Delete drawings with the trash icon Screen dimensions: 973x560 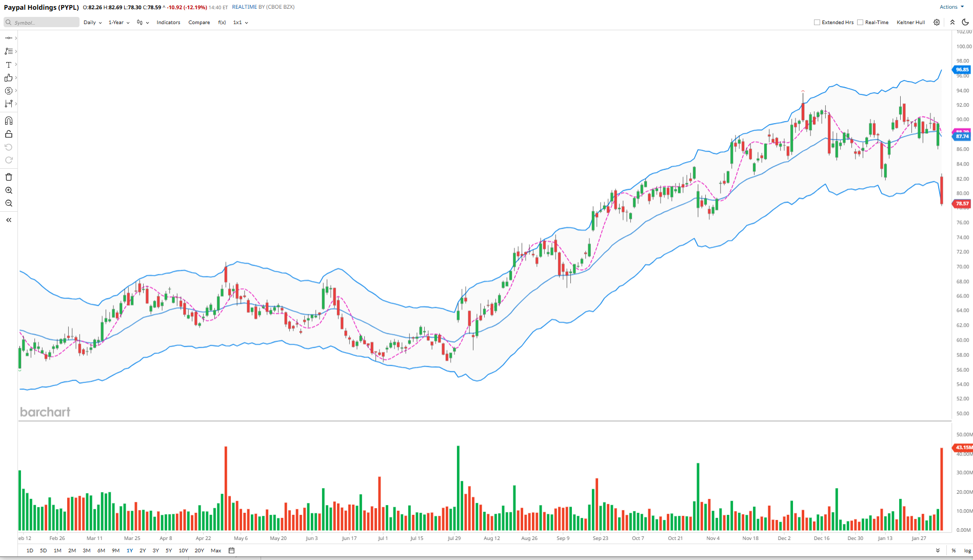point(9,177)
